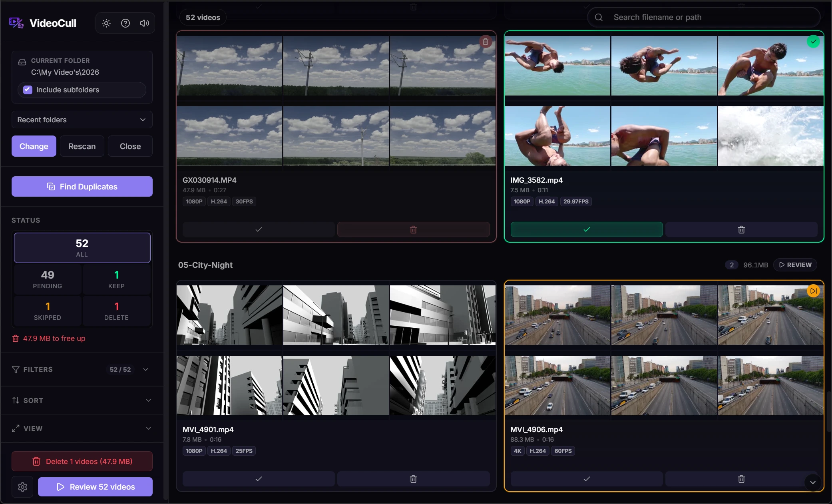This screenshot has width=832, height=504.
Task: Filter by 1 Skipped status
Action: tap(48, 311)
